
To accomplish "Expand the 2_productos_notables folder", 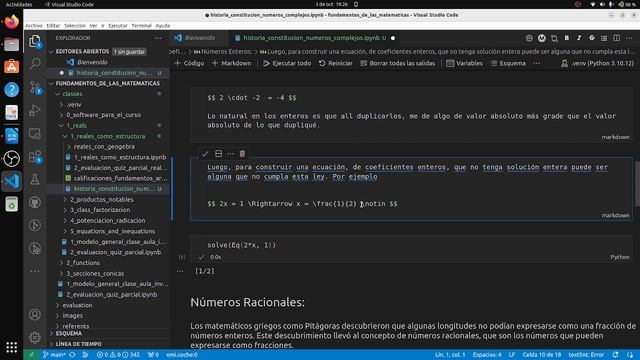I will tap(102, 199).
